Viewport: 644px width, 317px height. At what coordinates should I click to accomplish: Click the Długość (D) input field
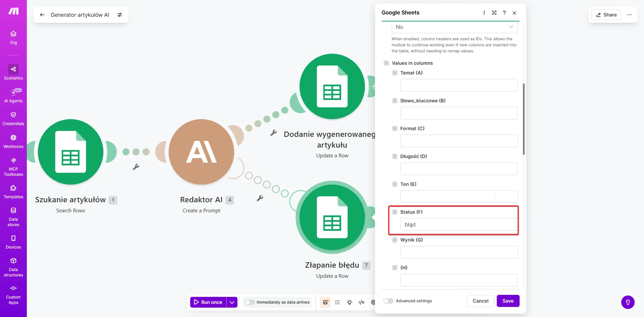(x=459, y=169)
